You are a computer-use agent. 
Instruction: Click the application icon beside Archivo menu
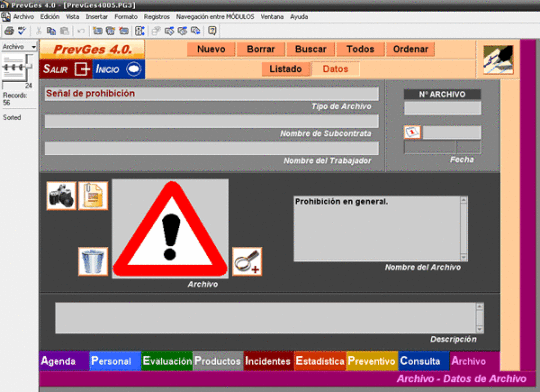coord(6,17)
